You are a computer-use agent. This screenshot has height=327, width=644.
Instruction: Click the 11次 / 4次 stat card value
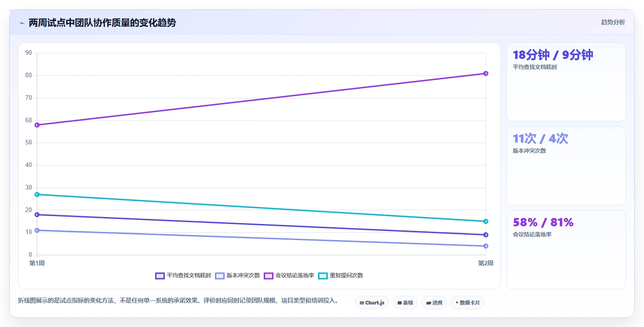click(540, 138)
